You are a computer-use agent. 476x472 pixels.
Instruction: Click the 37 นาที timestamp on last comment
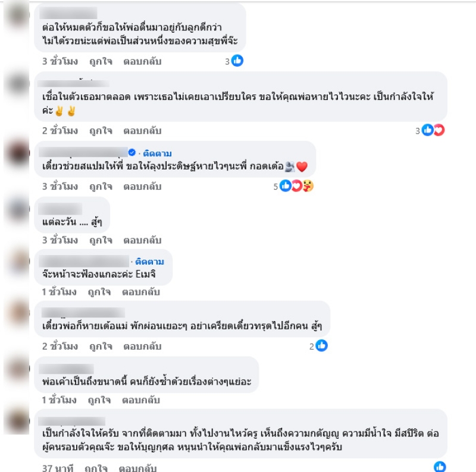[x=58, y=468]
